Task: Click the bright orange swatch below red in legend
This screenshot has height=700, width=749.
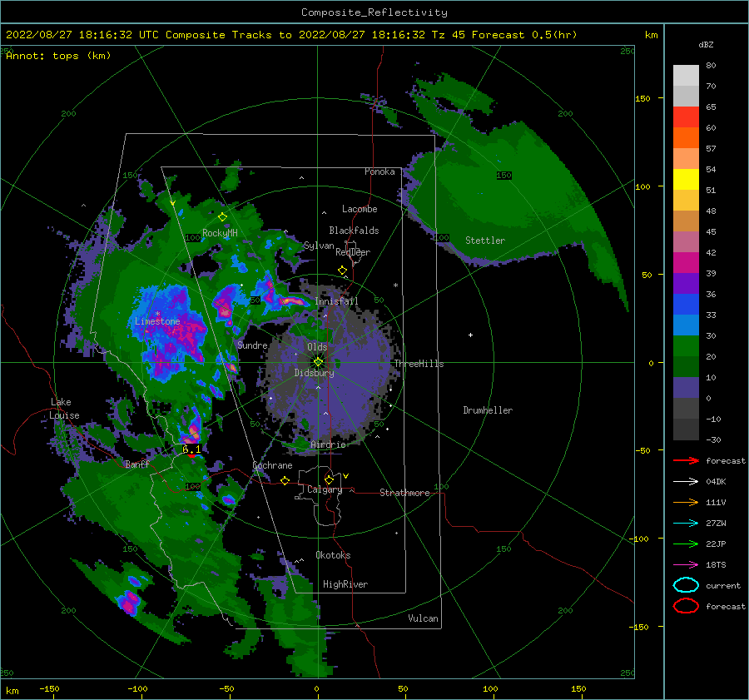Action: point(686,138)
